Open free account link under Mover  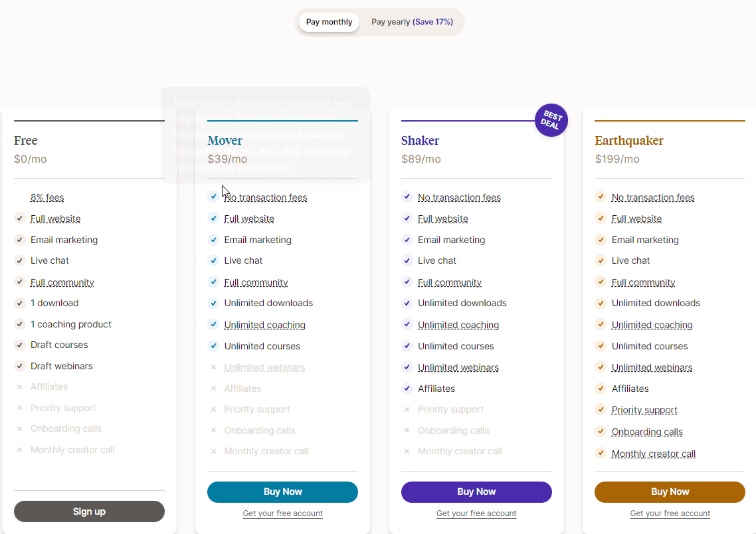pyautogui.click(x=283, y=513)
